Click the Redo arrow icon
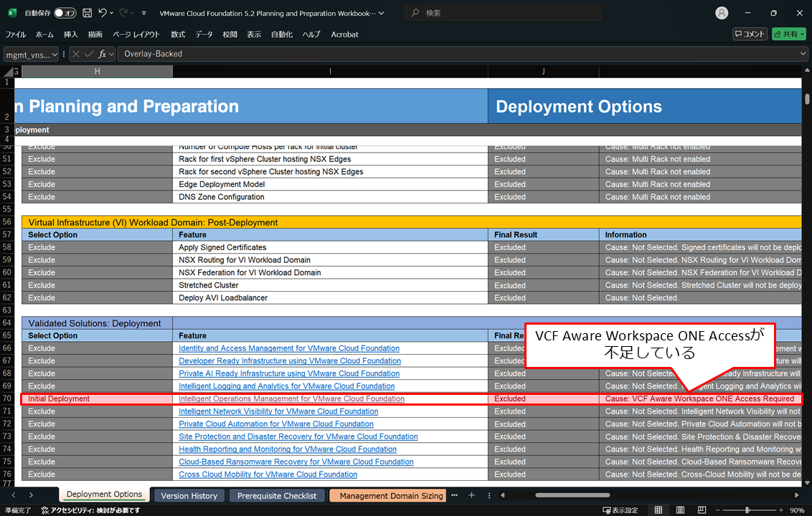 (x=124, y=13)
